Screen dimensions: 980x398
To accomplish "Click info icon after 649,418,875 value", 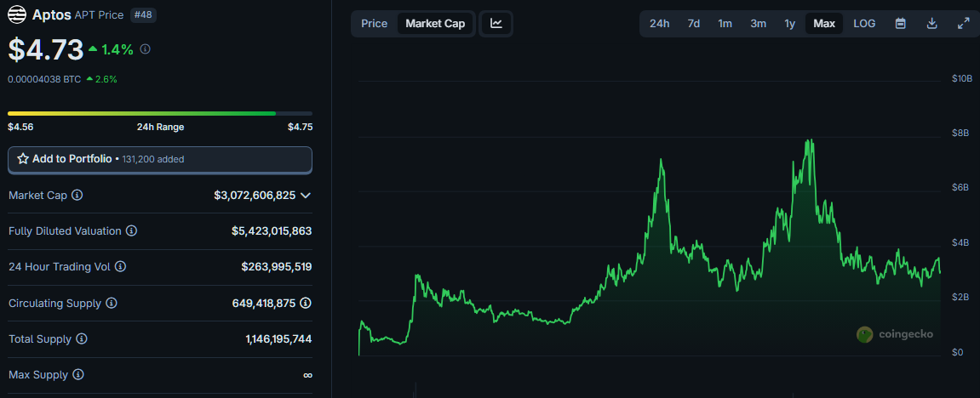I will [x=305, y=304].
